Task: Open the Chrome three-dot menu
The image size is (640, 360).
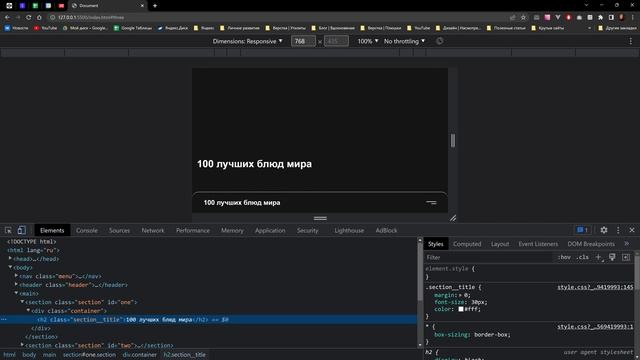Action: (633, 18)
